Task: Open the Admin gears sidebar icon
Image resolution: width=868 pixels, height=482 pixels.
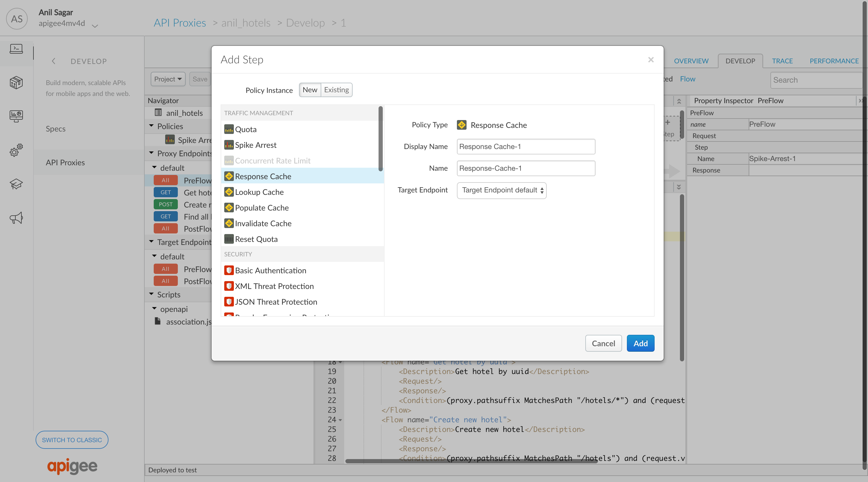Action: (x=16, y=150)
